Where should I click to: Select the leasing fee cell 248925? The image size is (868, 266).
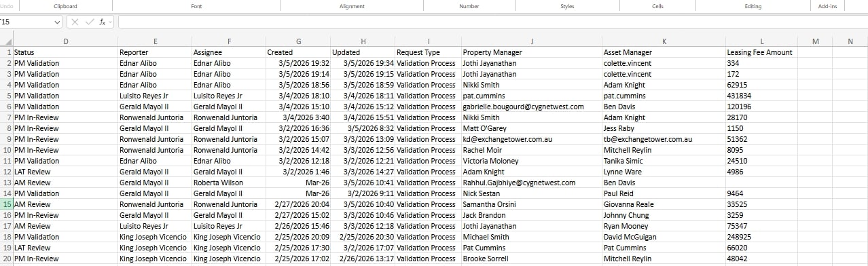[761, 237]
